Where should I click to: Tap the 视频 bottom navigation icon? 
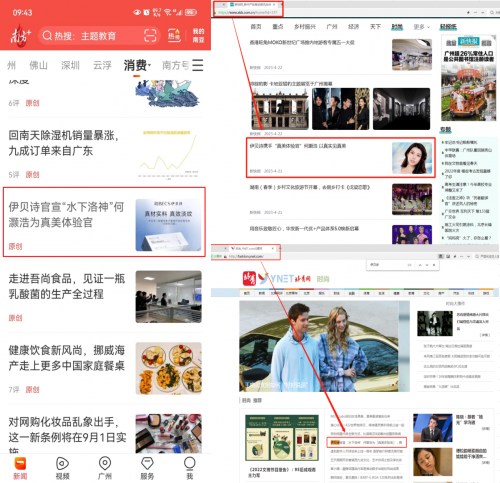[x=62, y=468]
